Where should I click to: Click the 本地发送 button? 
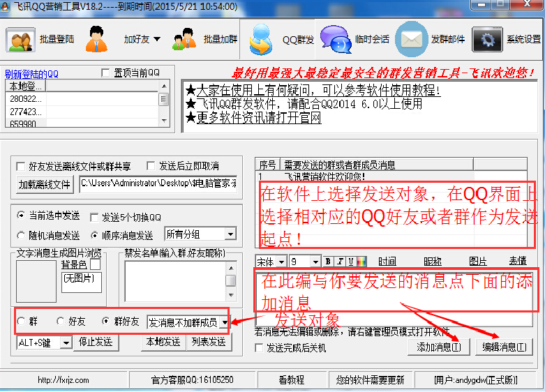point(163,342)
